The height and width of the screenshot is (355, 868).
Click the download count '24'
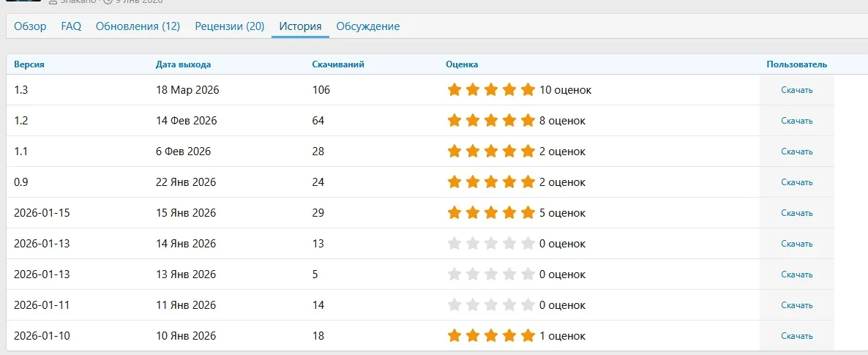318,182
